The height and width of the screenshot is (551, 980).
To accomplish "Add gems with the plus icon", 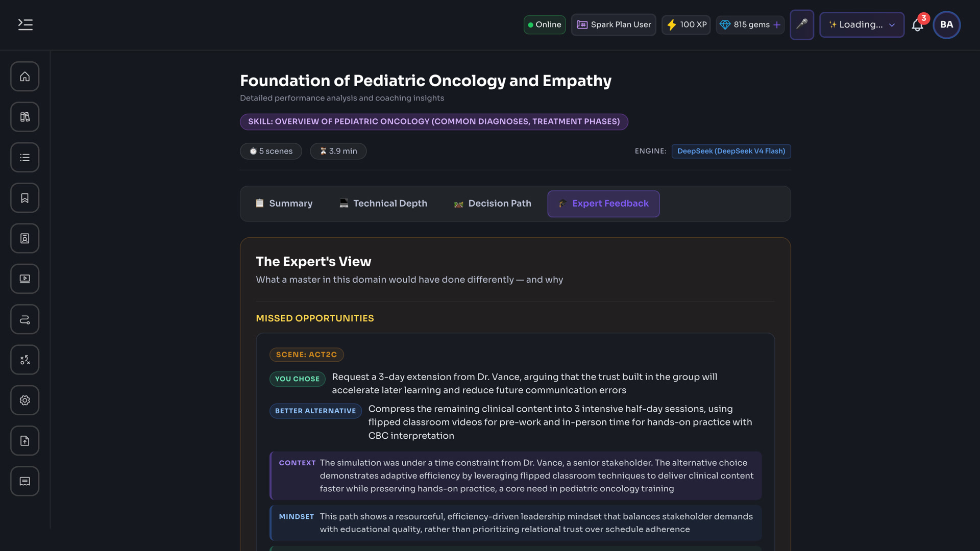I will coord(777,24).
